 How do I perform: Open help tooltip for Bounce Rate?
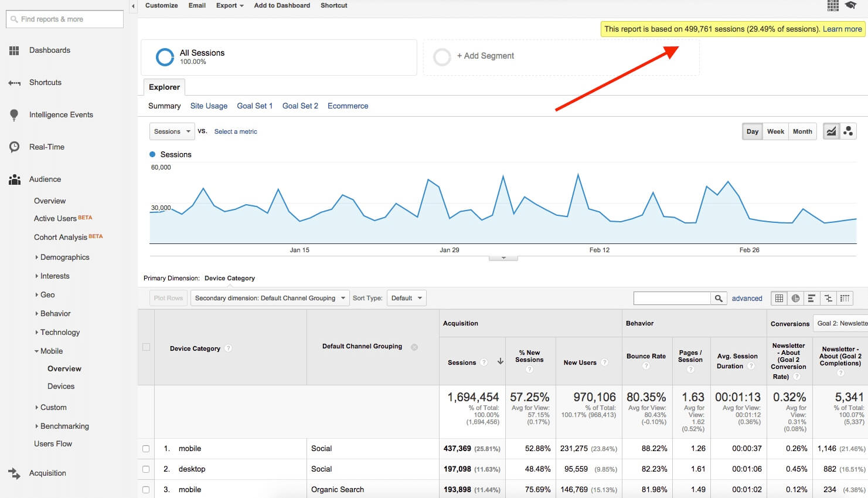pyautogui.click(x=646, y=366)
